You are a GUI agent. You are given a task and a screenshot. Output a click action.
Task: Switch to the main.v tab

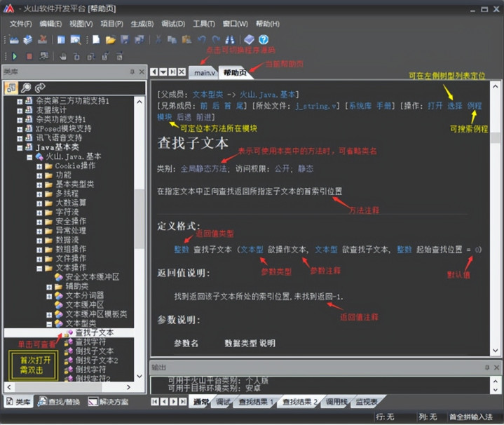(x=205, y=72)
